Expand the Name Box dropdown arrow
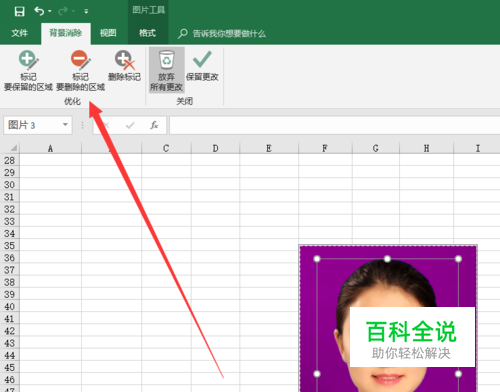The image size is (500, 392). click(65, 125)
